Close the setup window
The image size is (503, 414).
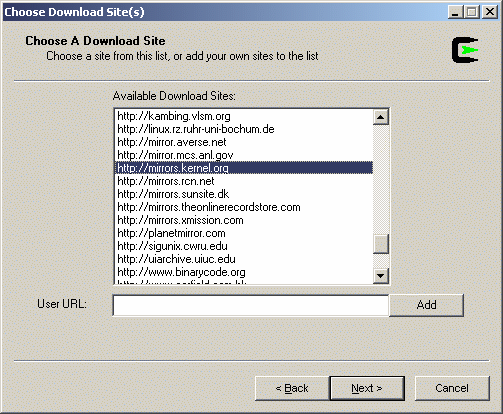(490, 12)
